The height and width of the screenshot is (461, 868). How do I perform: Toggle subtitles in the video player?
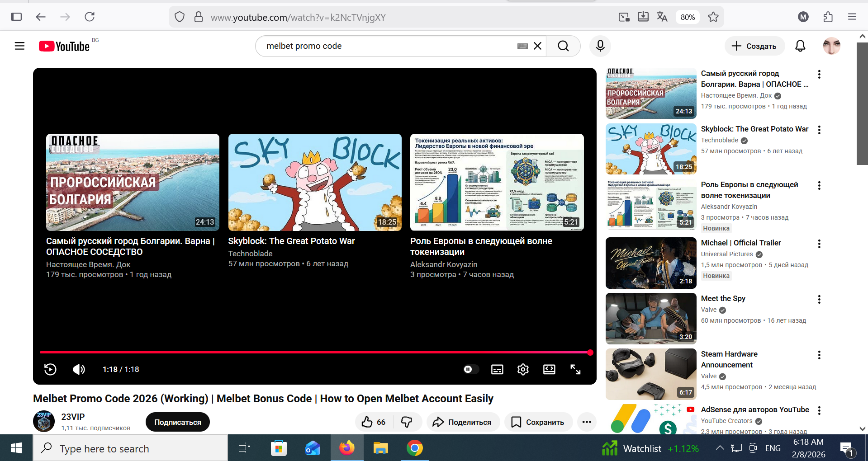click(x=497, y=369)
